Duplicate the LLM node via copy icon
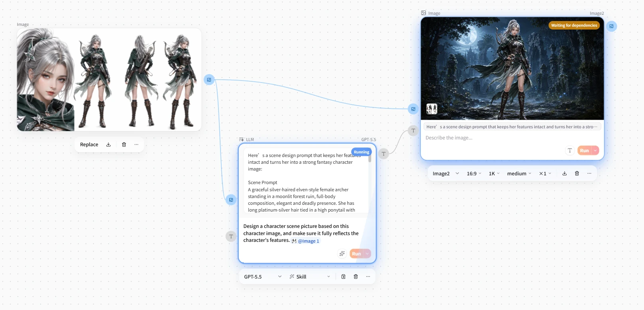 point(343,277)
